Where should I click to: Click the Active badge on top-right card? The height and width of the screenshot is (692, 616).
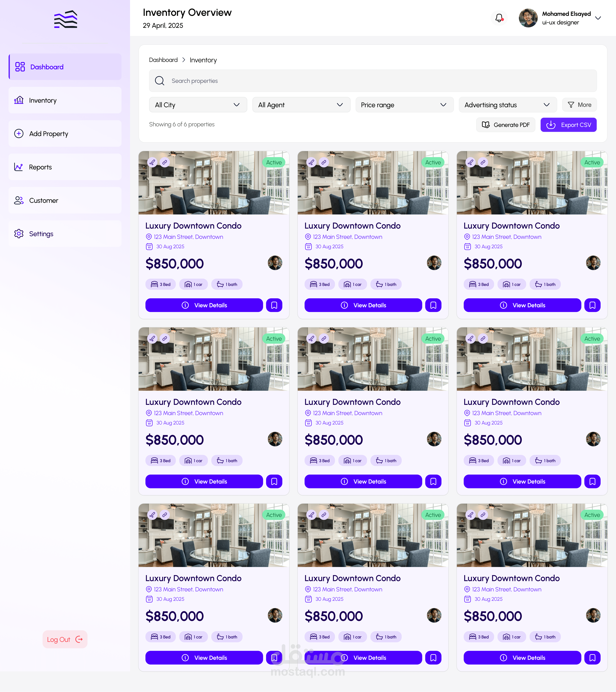592,162
